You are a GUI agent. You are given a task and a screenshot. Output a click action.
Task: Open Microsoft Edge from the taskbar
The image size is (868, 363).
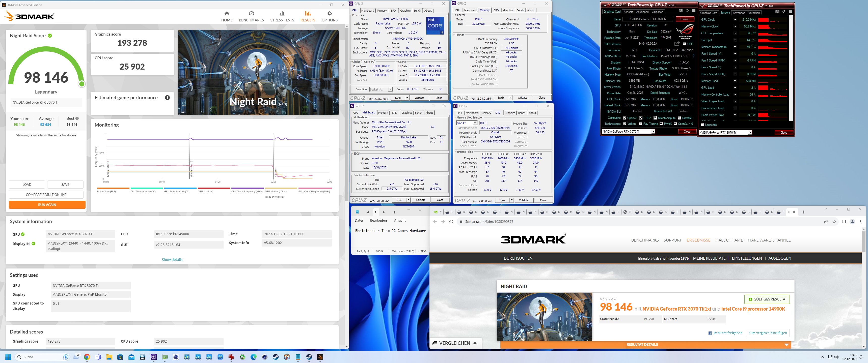[253, 357]
